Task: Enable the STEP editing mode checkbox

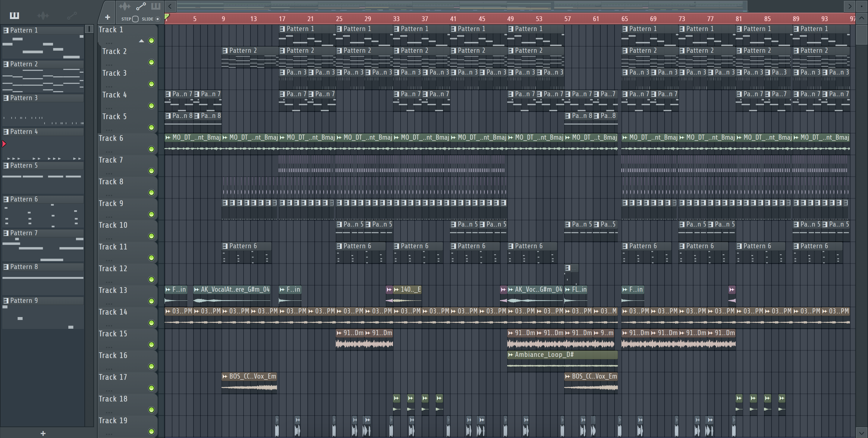Action: (x=135, y=19)
